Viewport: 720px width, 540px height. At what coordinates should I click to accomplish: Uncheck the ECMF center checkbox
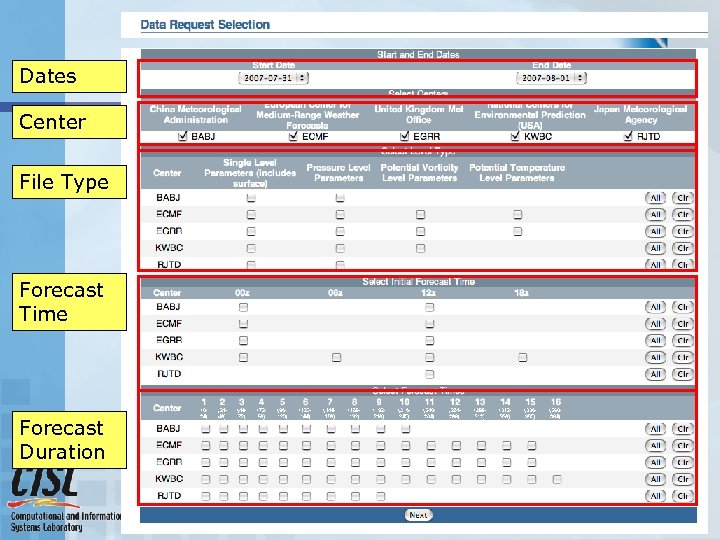click(293, 136)
